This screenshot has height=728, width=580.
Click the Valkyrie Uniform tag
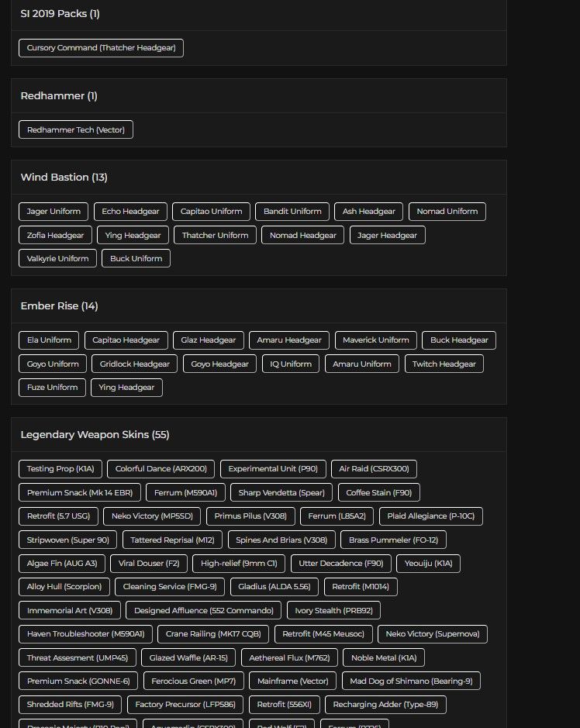point(57,259)
